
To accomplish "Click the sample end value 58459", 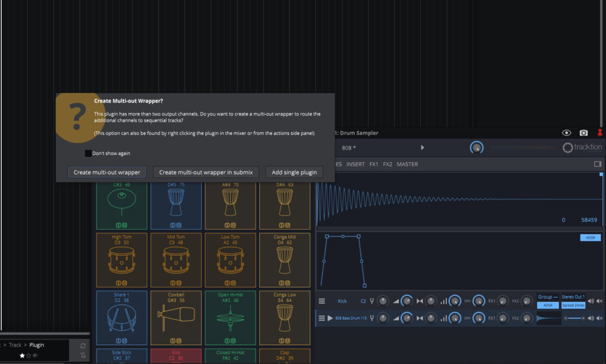I will coord(589,220).
